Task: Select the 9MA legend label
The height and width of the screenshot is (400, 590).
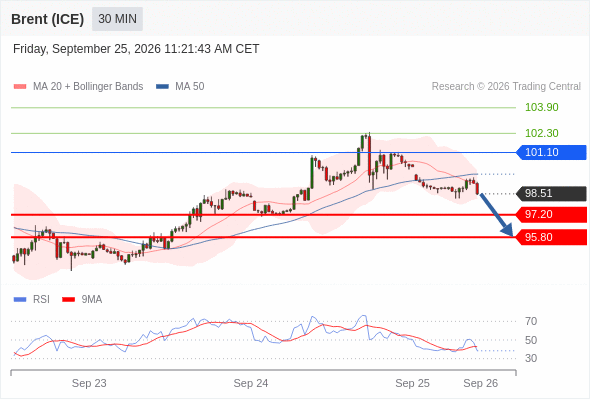Action: (x=92, y=300)
